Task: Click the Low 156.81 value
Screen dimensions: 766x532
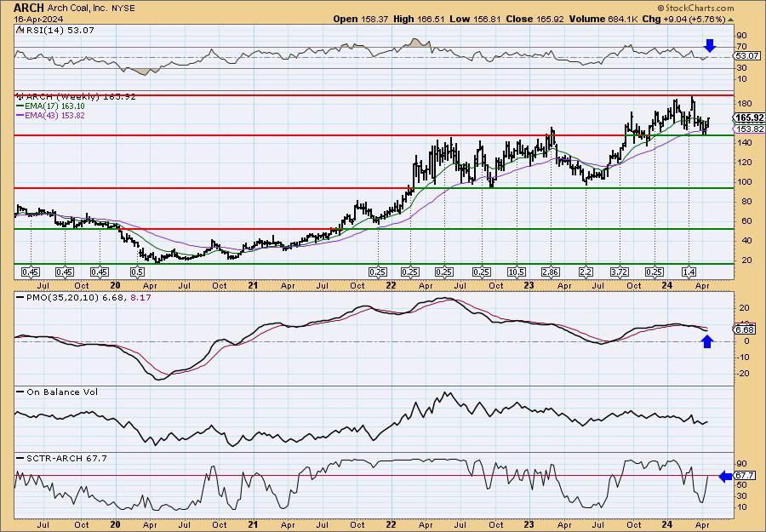Action: 477,19
